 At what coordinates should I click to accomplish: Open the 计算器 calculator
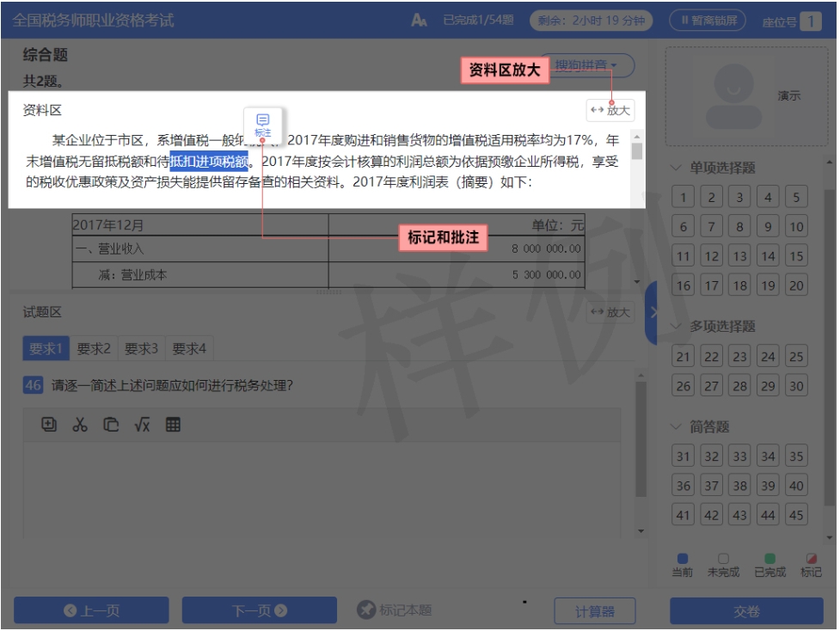coord(594,611)
